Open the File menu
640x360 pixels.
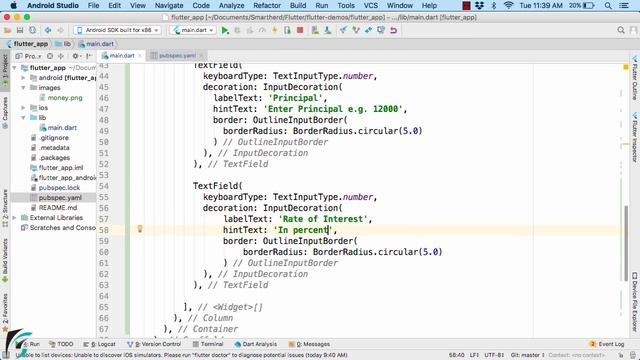pos(93,6)
